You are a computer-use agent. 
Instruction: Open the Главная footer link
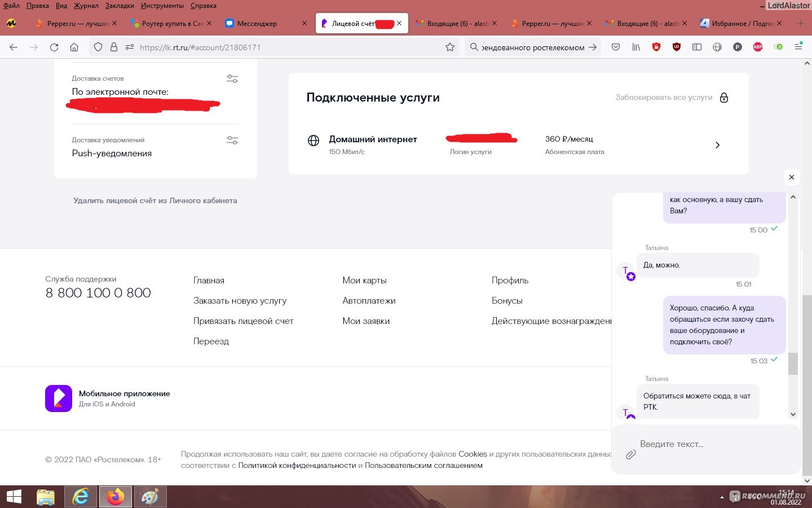[x=209, y=281]
